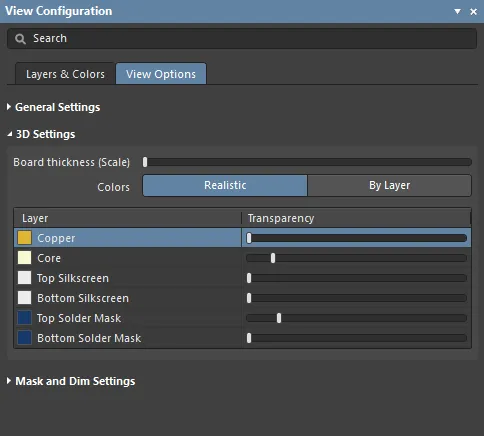Viewport: 484px width, 436px height.
Task: Click into the Search field
Action: tap(242, 39)
